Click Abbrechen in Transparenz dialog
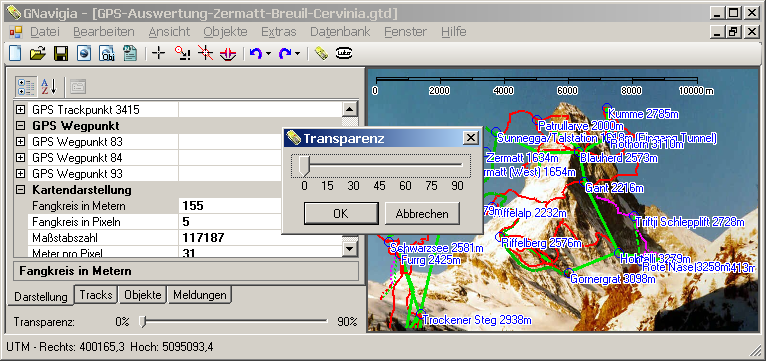 point(422,213)
